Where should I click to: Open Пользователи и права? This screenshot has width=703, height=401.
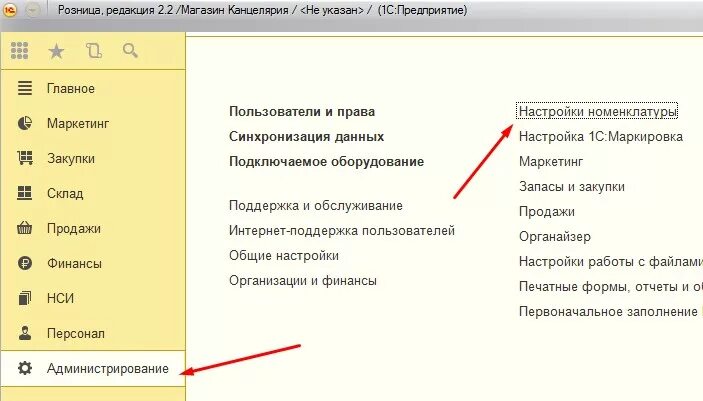[x=302, y=112]
